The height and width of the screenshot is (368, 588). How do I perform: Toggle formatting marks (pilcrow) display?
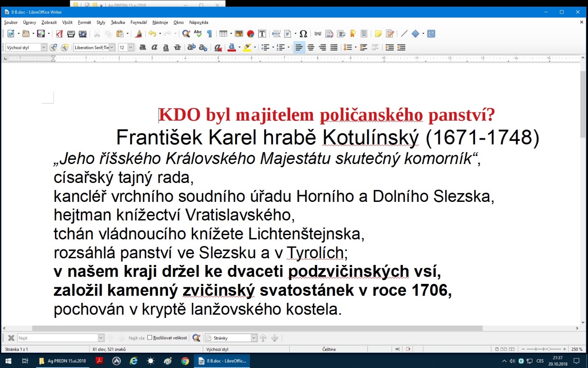210,34
